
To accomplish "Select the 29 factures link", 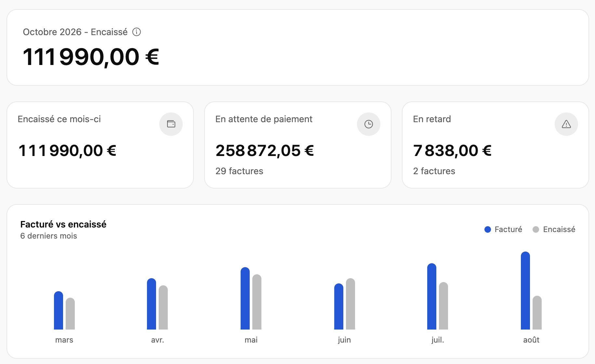I will coord(239,171).
